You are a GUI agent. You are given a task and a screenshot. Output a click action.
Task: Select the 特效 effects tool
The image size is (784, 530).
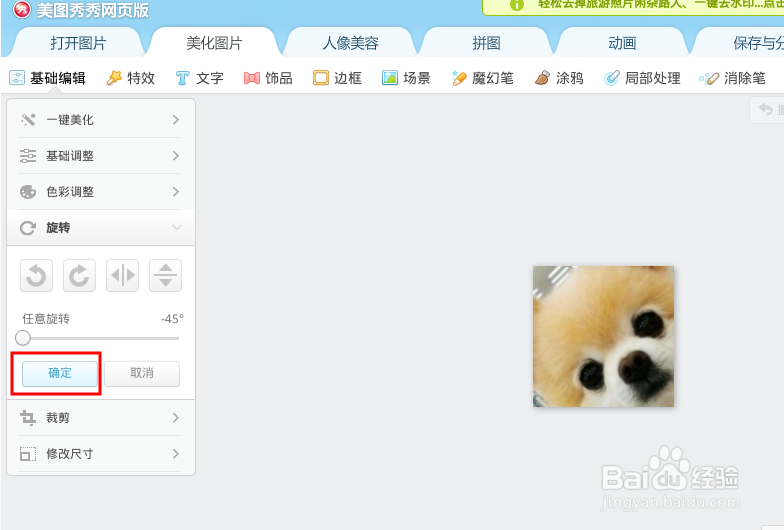130,78
